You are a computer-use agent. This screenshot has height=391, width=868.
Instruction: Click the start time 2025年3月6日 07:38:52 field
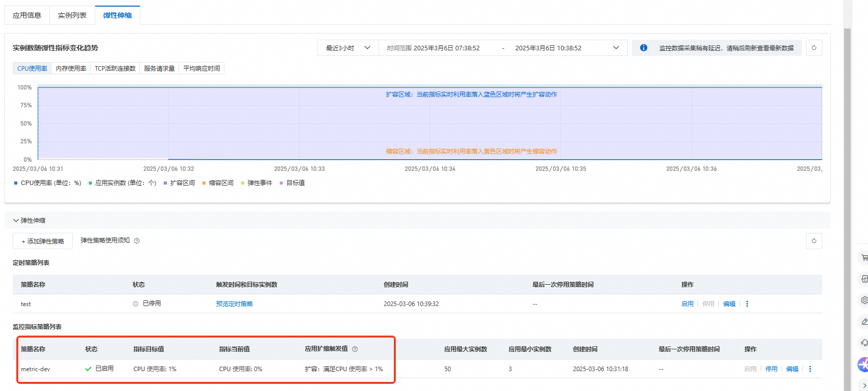click(447, 48)
